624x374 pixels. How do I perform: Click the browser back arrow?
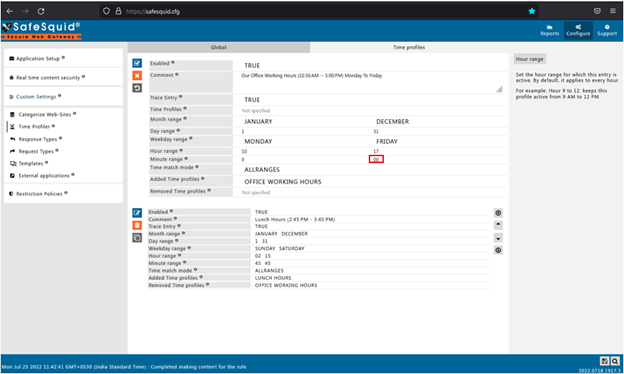coord(10,11)
